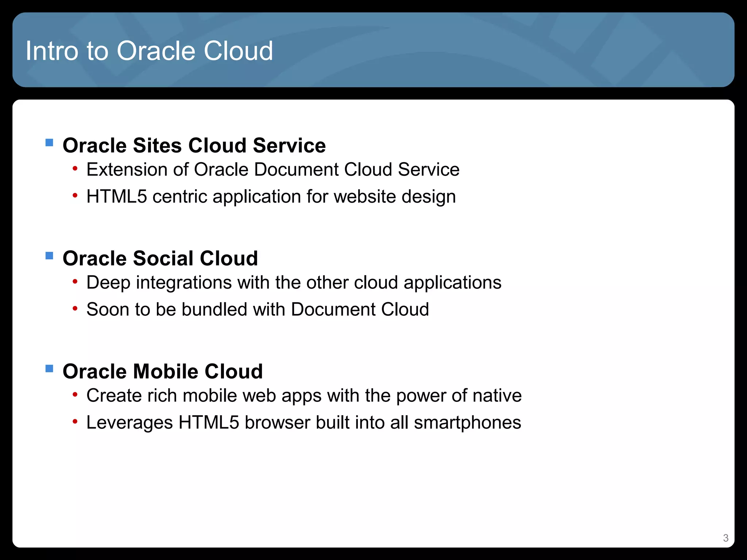Image resolution: width=747 pixels, height=560 pixels.
Task: Click the red dot before 'Deep integrations'
Action: click(x=75, y=281)
